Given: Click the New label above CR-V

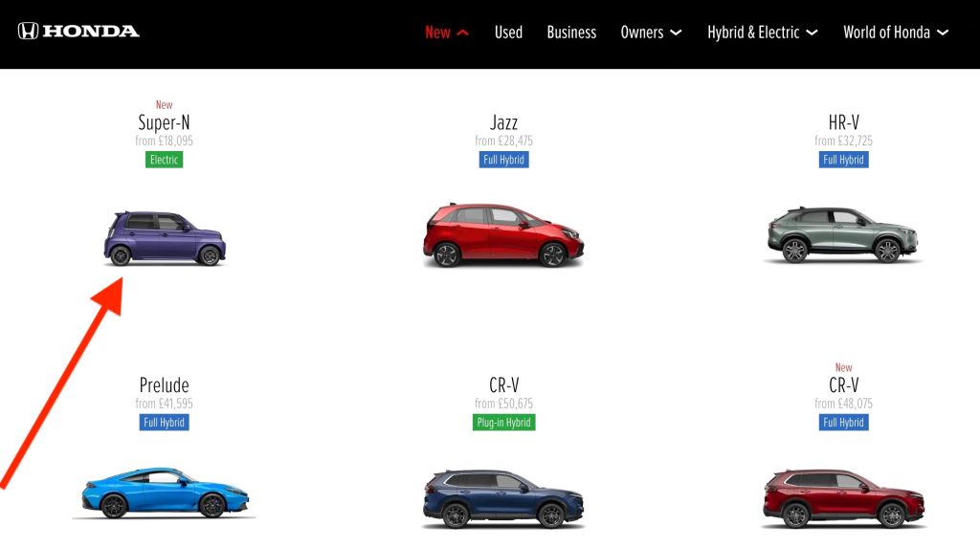Looking at the screenshot, I should point(843,367).
